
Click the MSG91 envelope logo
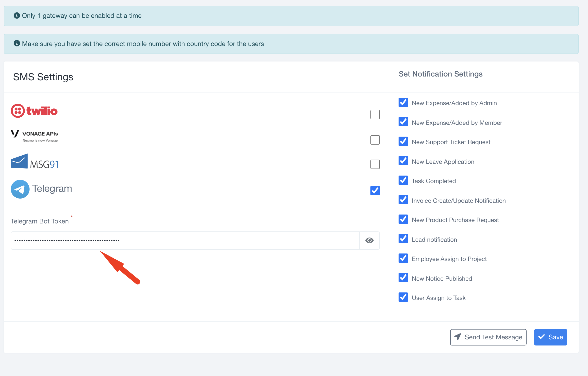click(19, 161)
